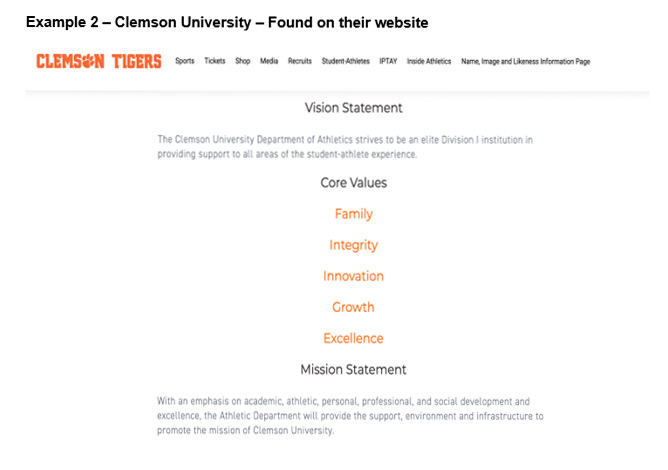Click the Core Values heading

coord(354,183)
